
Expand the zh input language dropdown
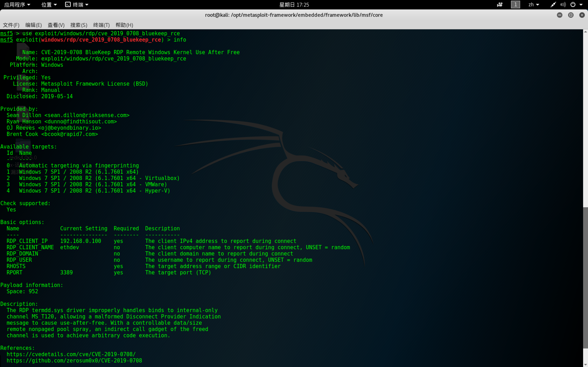(534, 5)
